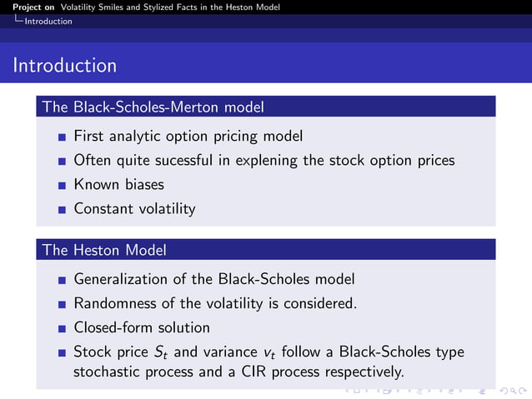Open the magnifier search icon

click(x=514, y=392)
